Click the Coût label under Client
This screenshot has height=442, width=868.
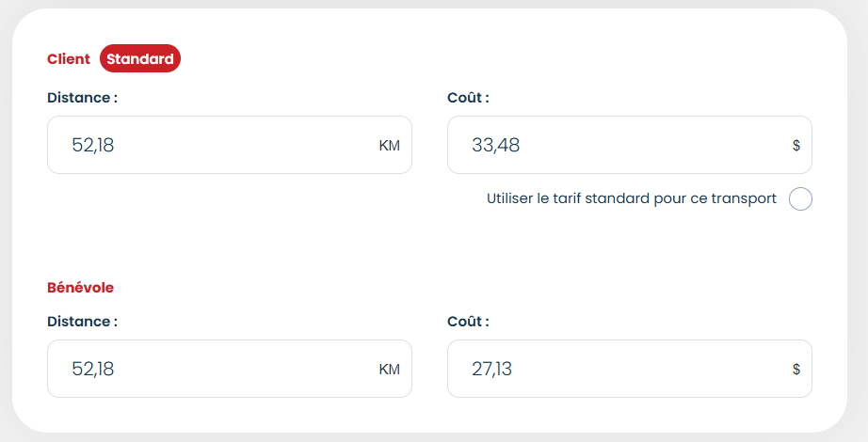point(468,98)
